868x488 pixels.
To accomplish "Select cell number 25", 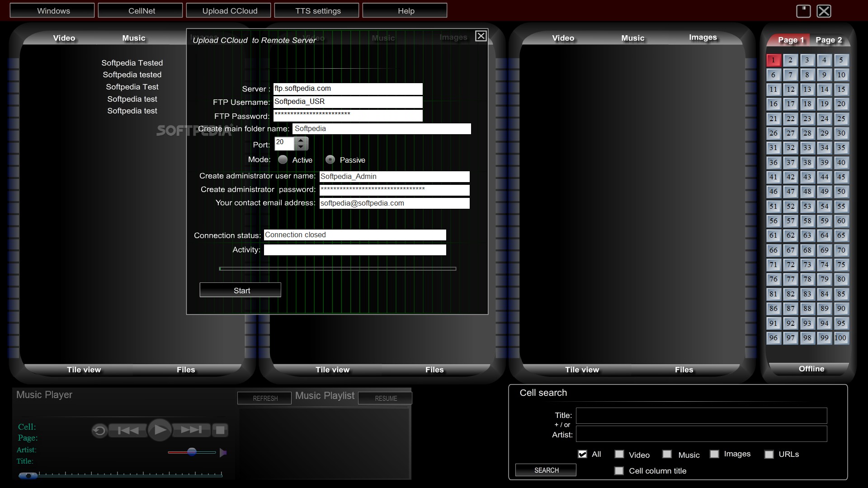I will coord(841,119).
